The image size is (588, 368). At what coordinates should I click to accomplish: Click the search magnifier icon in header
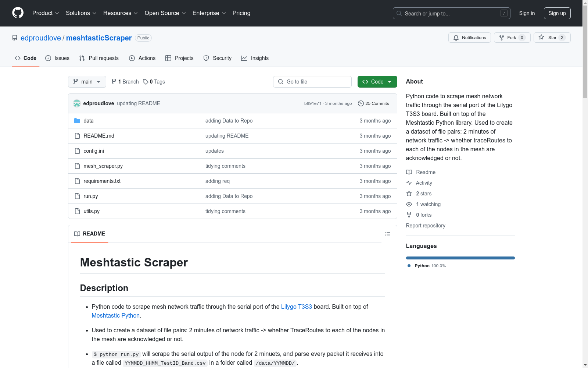click(399, 13)
